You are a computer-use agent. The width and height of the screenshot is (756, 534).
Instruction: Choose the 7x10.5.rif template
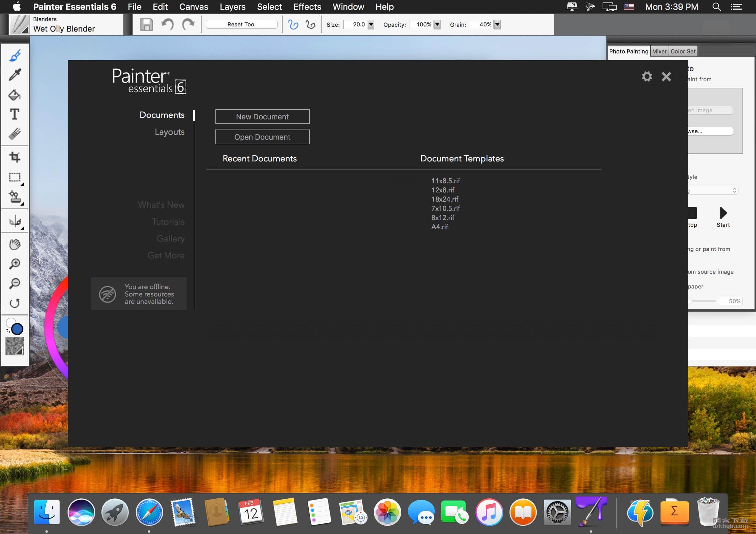pyautogui.click(x=446, y=208)
